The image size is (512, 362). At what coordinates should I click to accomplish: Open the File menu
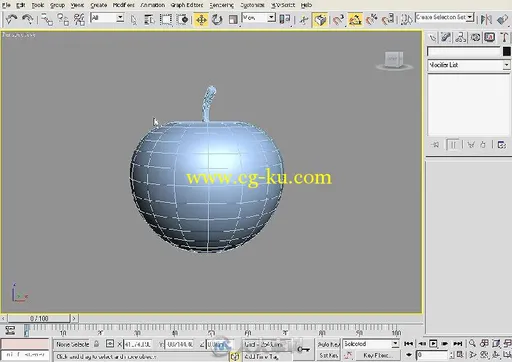6,5
